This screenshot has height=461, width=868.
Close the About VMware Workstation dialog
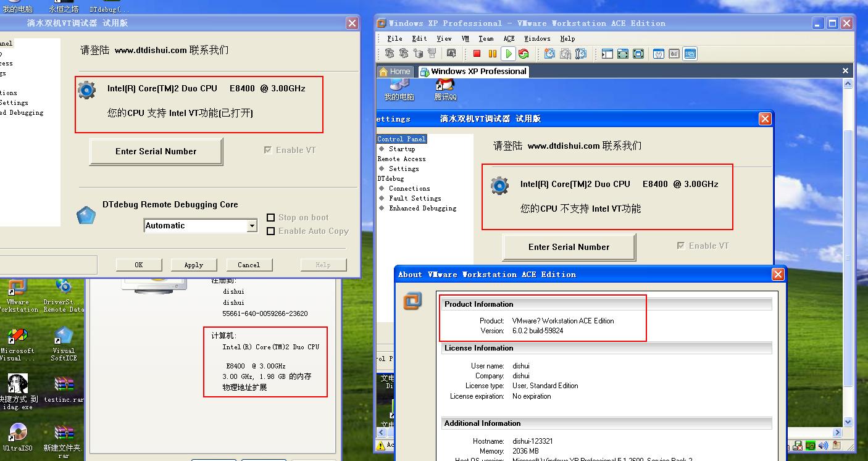click(778, 274)
